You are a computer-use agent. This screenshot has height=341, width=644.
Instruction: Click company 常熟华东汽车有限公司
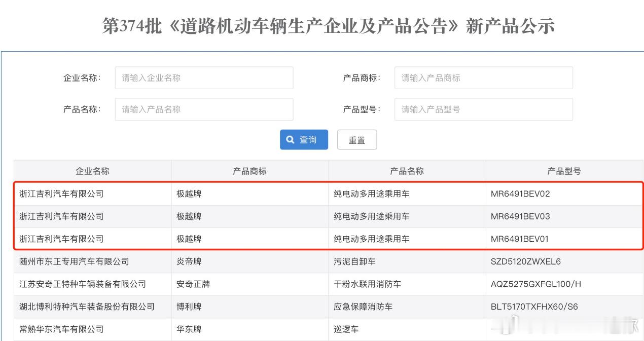point(61,329)
